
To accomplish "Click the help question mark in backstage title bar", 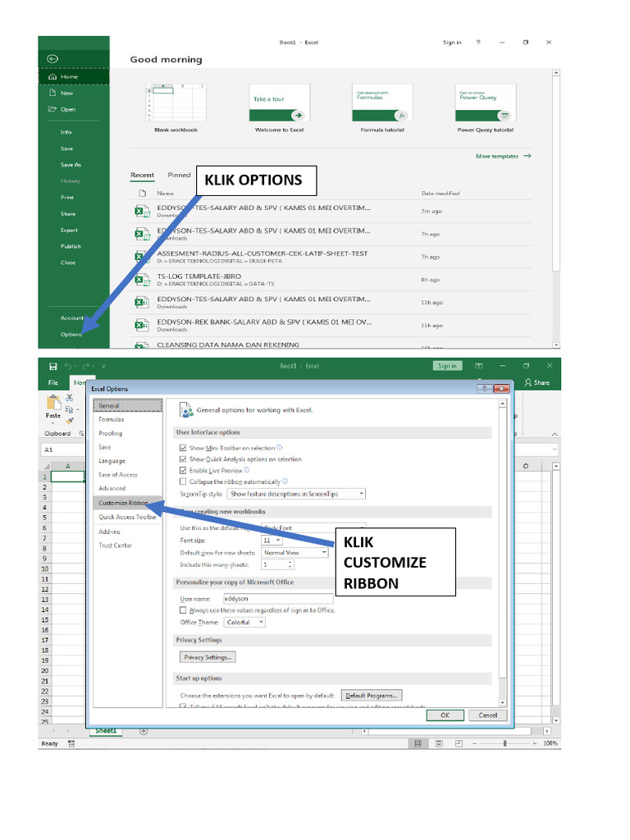I will (478, 43).
